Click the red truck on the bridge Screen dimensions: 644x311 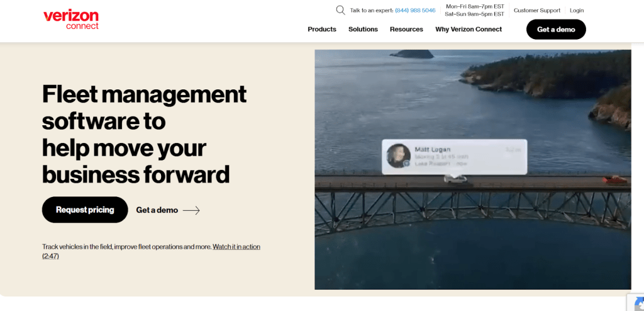pos(614,180)
